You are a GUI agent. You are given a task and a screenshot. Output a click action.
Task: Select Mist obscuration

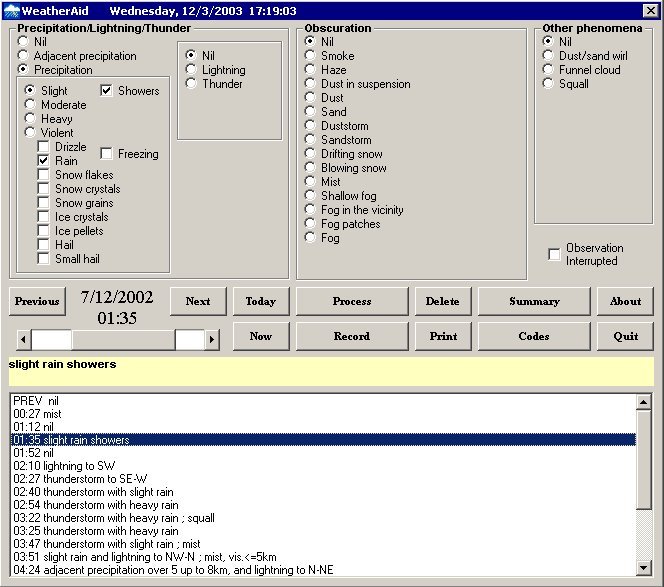[x=310, y=181]
